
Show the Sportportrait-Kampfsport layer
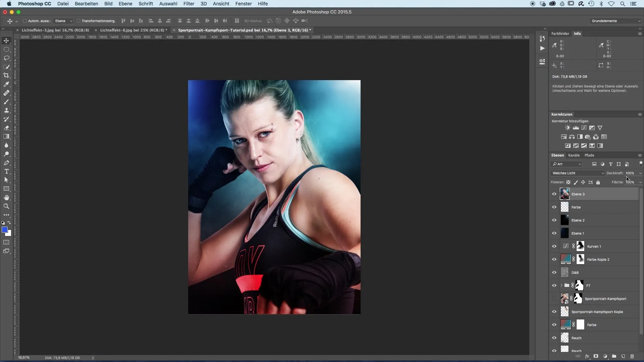pos(554,299)
